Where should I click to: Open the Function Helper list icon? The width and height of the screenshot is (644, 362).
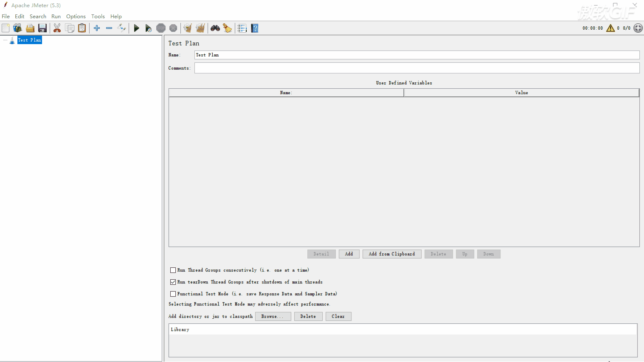[x=242, y=28]
